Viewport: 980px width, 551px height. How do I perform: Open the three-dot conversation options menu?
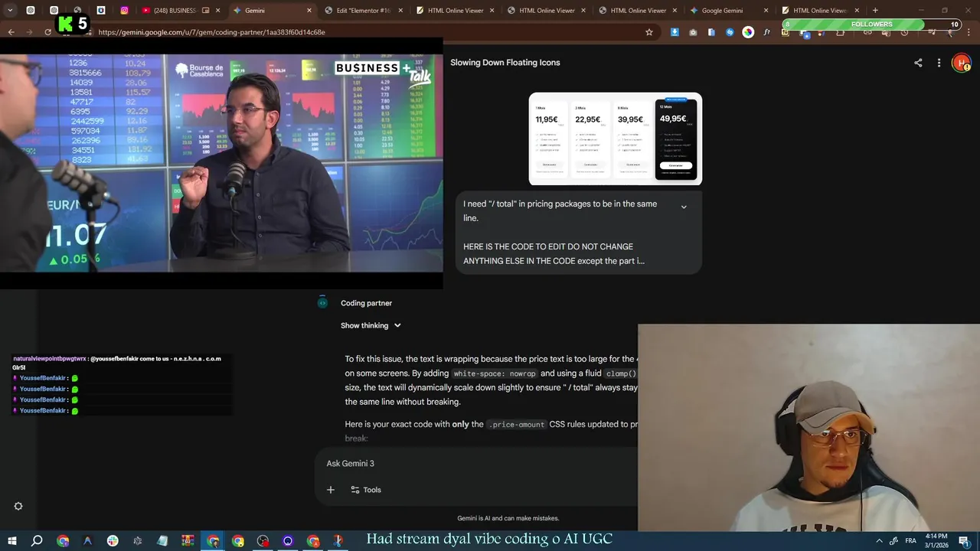pyautogui.click(x=939, y=63)
